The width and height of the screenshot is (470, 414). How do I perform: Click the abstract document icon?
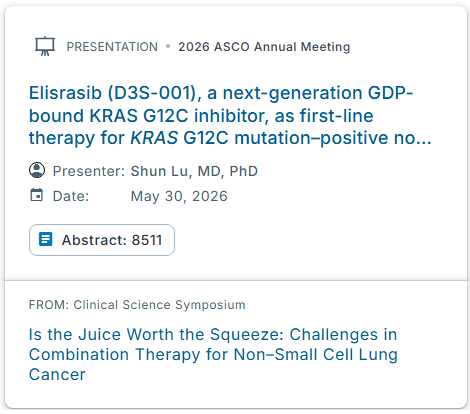(x=46, y=239)
